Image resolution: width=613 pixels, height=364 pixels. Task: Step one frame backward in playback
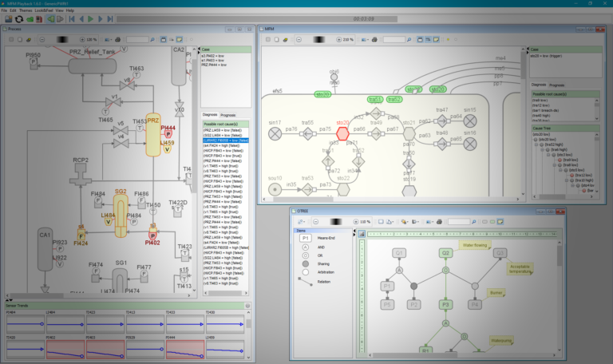point(81,19)
